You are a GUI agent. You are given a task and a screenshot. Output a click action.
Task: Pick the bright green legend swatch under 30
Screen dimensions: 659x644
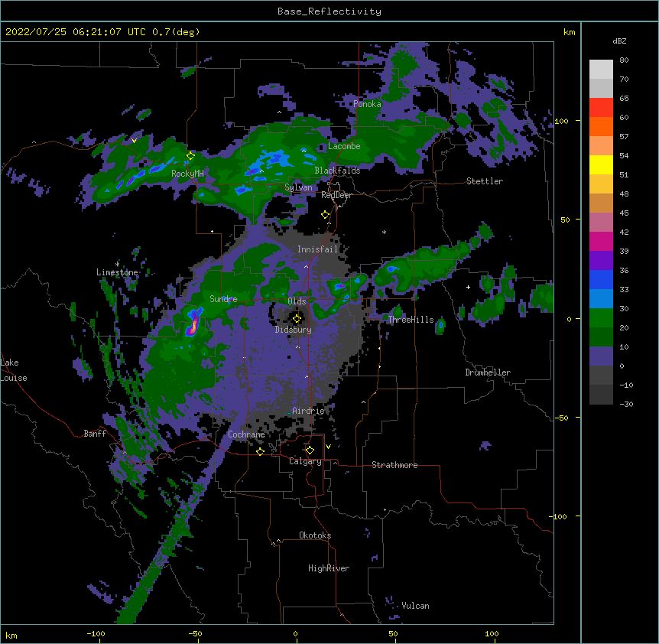pos(601,318)
